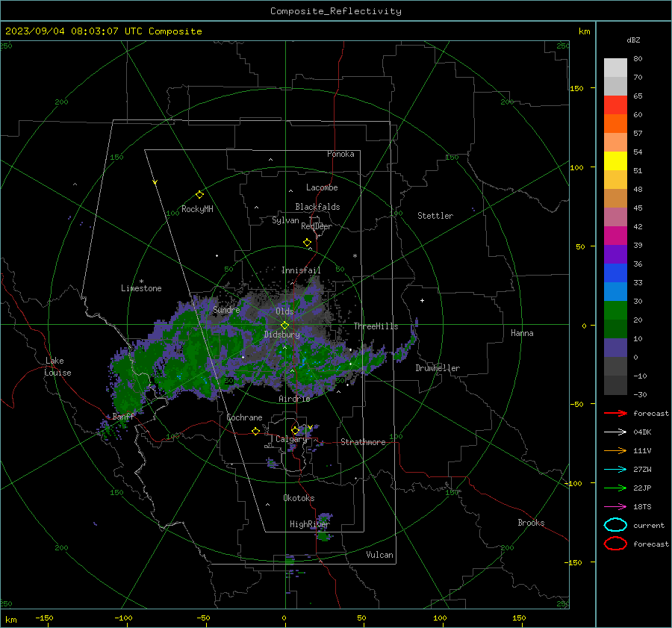Screen dimensions: 672x628
Task: Click the 04DK legend text
Action: tap(642, 432)
